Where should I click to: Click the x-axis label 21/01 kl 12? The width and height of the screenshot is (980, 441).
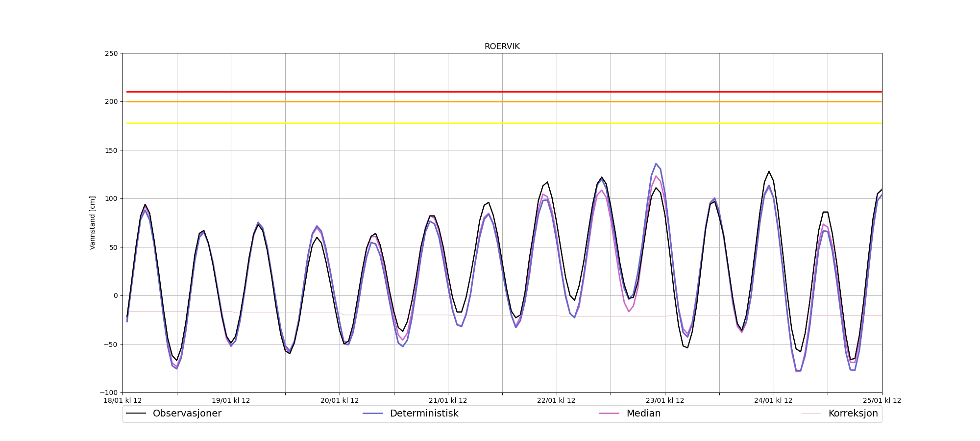point(448,400)
